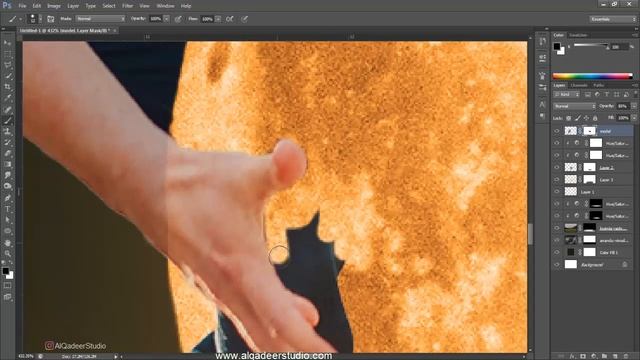The width and height of the screenshot is (640, 360).
Task: Open the layer filter Kind dropdown
Action: 567,94
